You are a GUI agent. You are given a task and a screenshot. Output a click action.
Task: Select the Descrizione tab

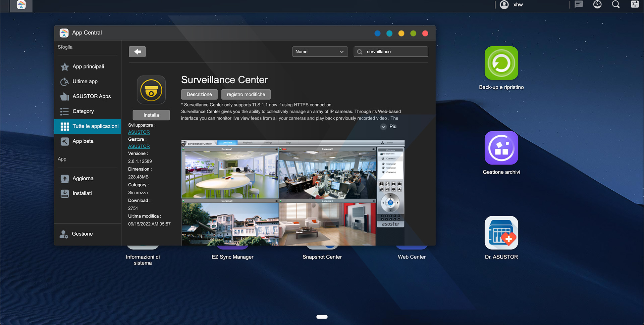click(199, 95)
